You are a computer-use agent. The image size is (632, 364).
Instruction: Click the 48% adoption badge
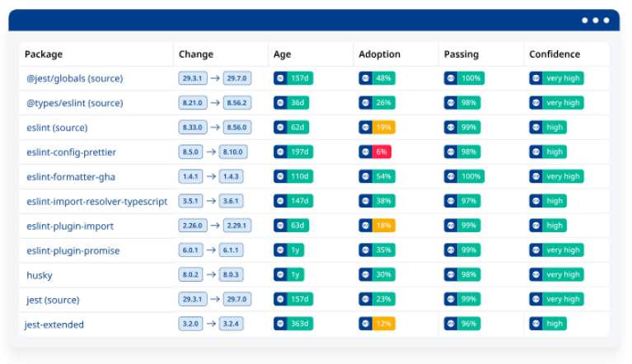[x=377, y=78]
